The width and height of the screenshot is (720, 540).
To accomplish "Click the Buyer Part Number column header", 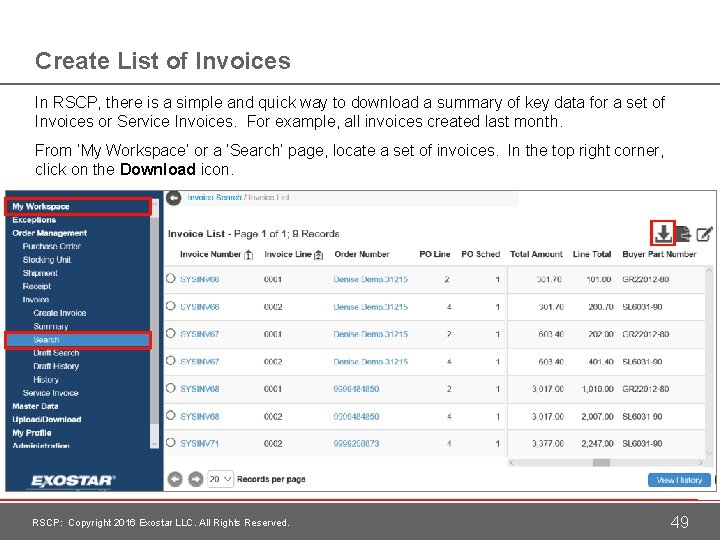I will click(659, 254).
